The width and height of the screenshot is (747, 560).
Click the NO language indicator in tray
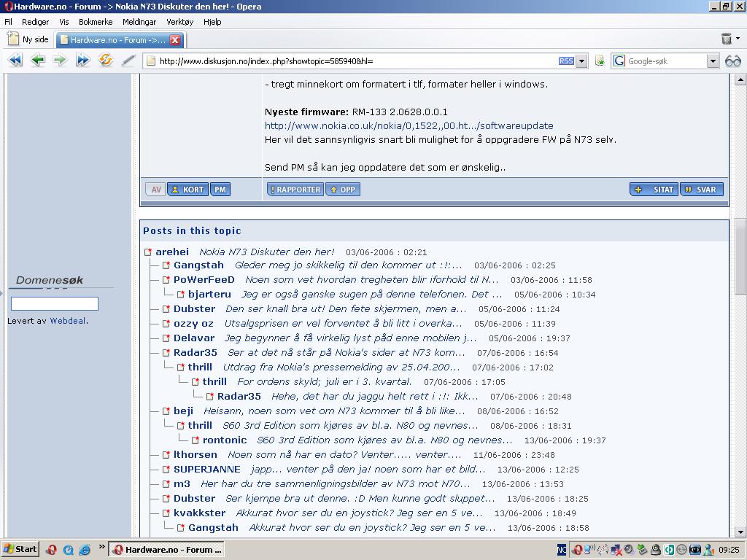[x=562, y=550]
